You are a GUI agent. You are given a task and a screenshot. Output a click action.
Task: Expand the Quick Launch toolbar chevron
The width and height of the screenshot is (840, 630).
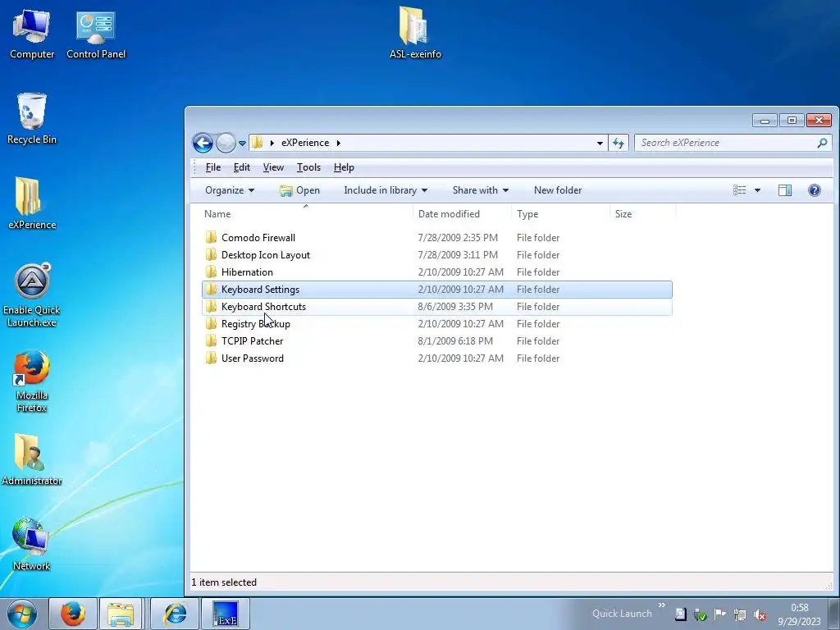[662, 605]
